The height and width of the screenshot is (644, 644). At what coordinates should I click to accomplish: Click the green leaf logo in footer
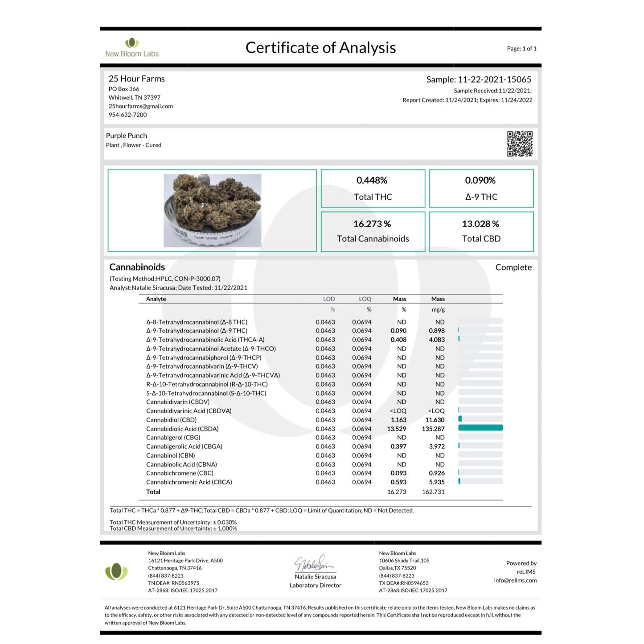pyautogui.click(x=117, y=571)
